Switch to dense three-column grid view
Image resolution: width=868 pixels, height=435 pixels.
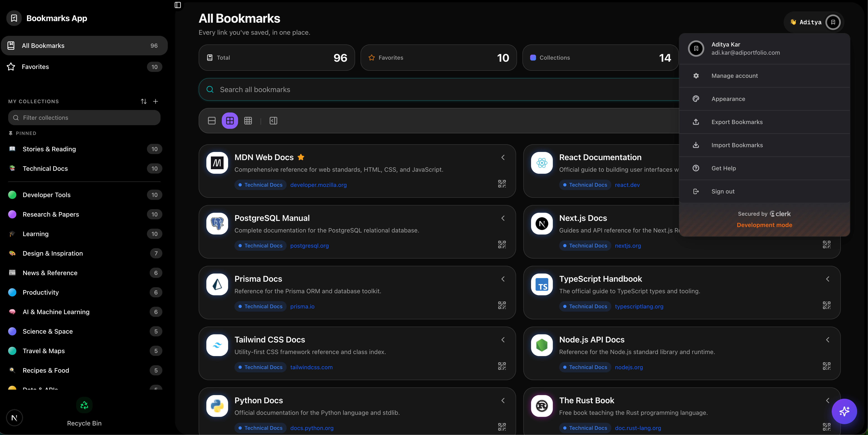click(x=248, y=121)
